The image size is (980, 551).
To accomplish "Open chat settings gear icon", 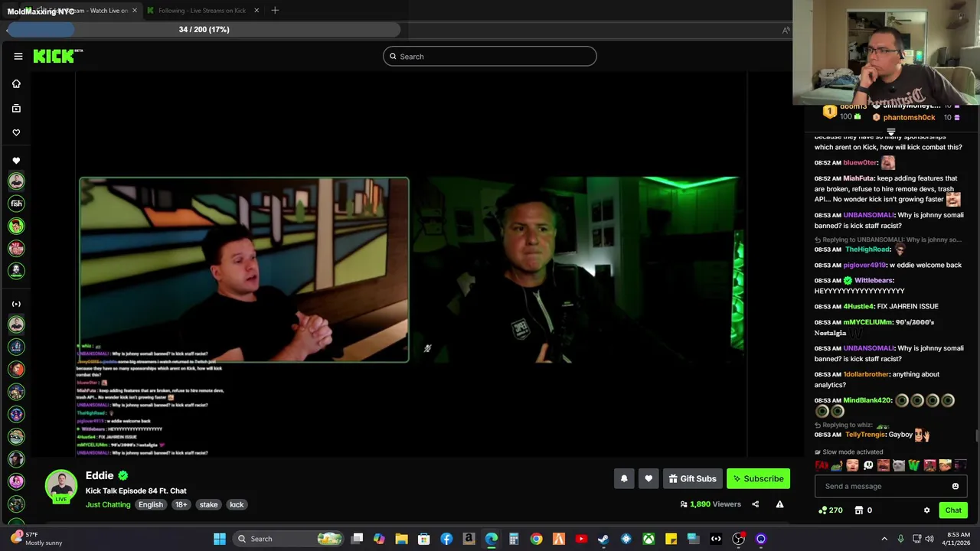I will point(926,510).
